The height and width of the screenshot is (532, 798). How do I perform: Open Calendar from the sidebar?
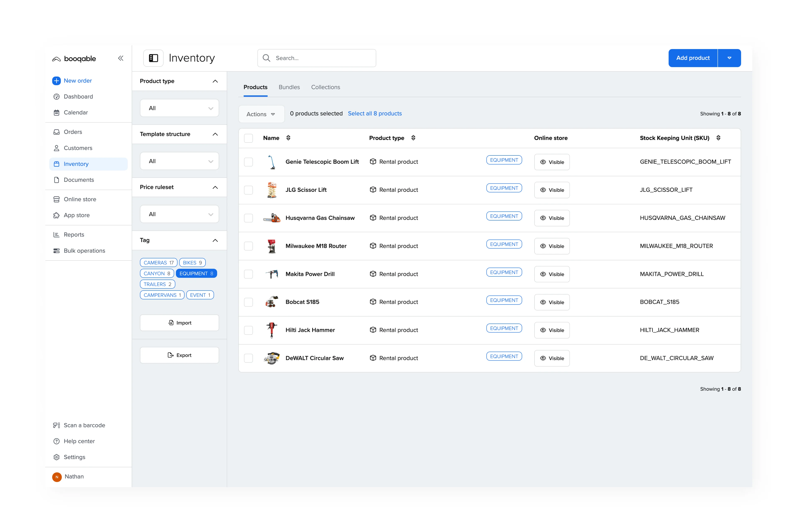(x=76, y=113)
